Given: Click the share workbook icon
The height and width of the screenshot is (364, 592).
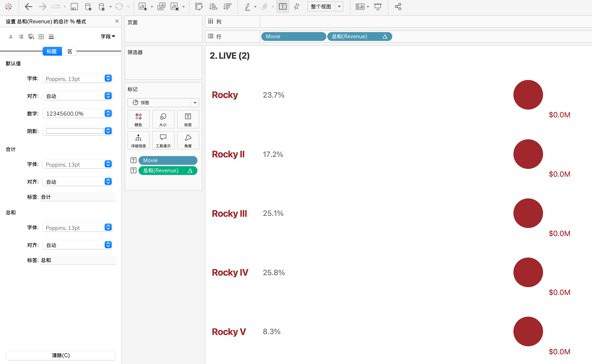Looking at the screenshot, I should [x=398, y=7].
